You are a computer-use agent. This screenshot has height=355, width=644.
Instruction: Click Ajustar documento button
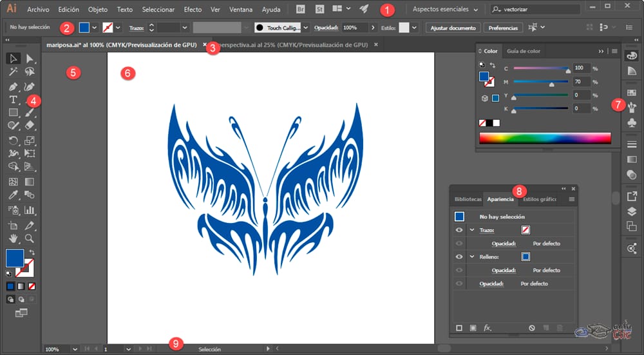click(453, 28)
